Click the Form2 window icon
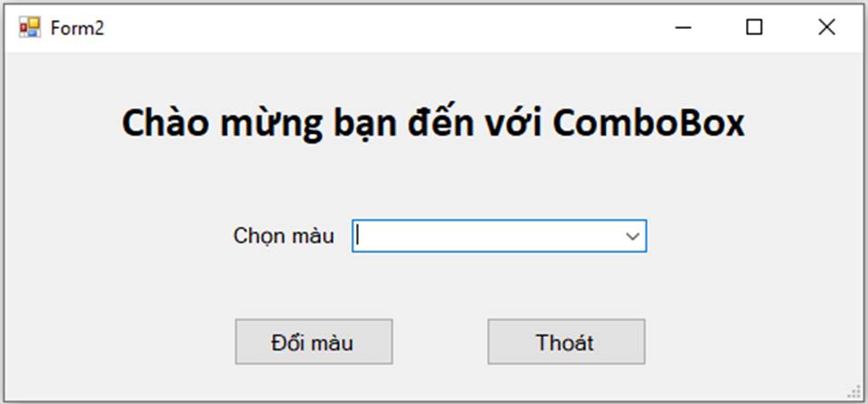 point(30,28)
